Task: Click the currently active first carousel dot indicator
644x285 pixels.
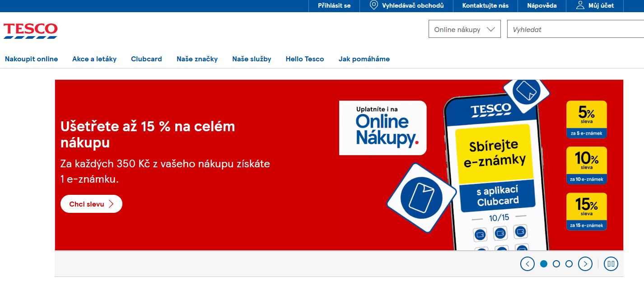Action: point(544,264)
